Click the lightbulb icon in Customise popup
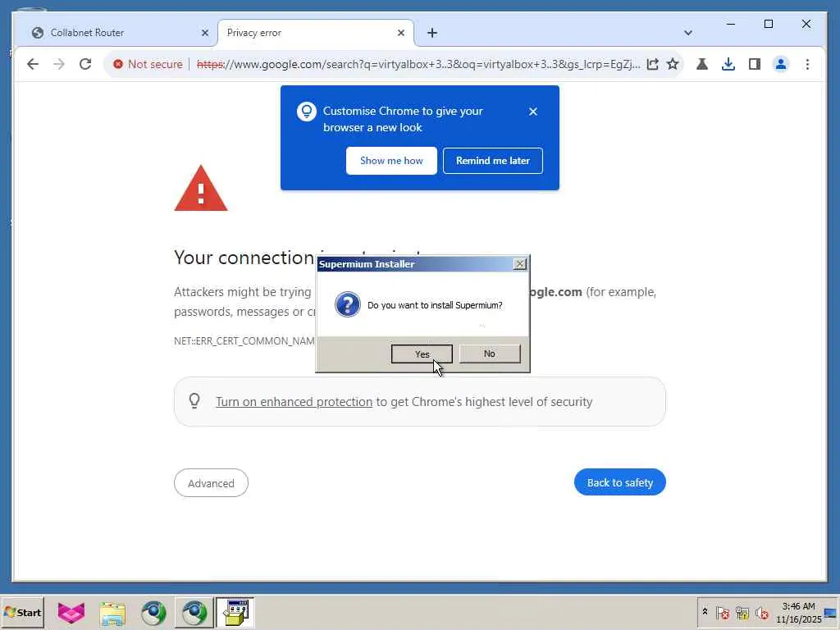This screenshot has width=840, height=630. [x=307, y=112]
